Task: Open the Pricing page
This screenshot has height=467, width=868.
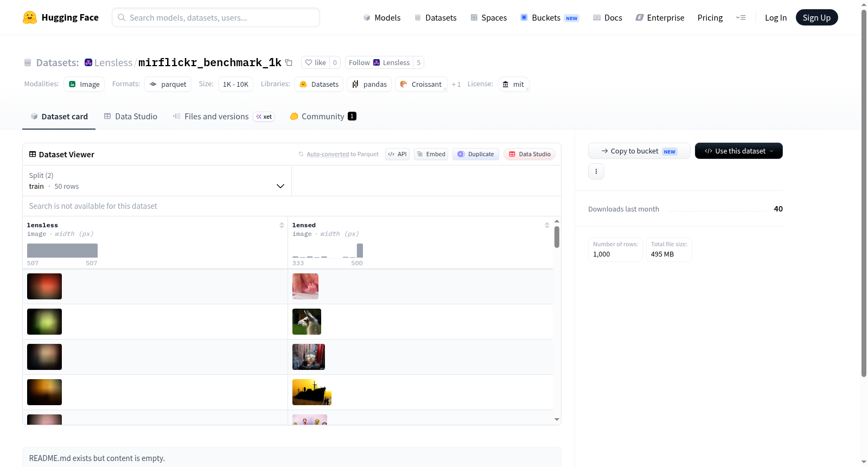Action: click(710, 17)
